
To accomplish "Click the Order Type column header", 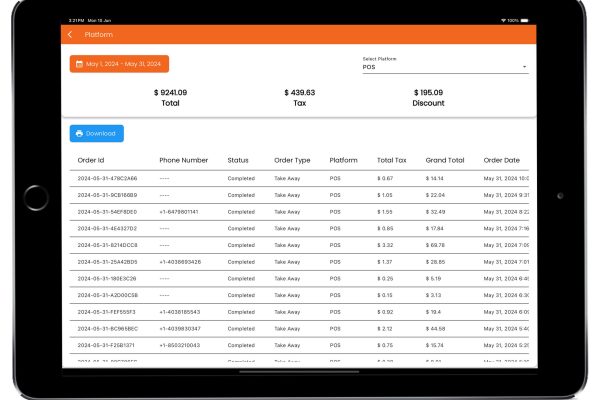I will coord(292,160).
